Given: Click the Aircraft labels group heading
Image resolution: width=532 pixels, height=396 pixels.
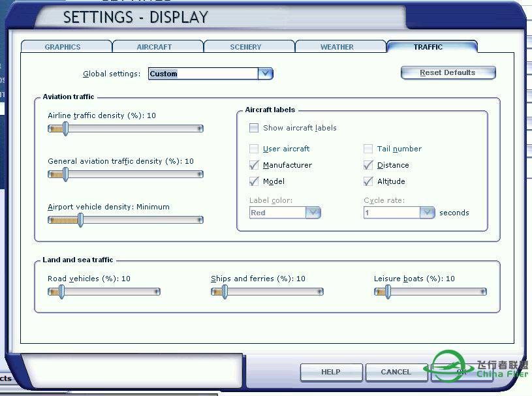Looking at the screenshot, I should 270,110.
